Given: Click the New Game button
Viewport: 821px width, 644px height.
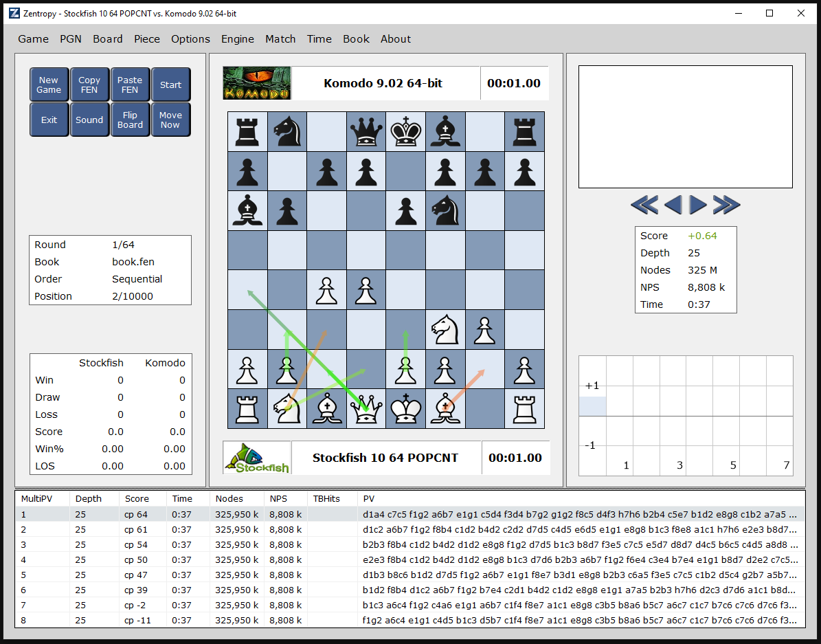Looking at the screenshot, I should pos(49,85).
